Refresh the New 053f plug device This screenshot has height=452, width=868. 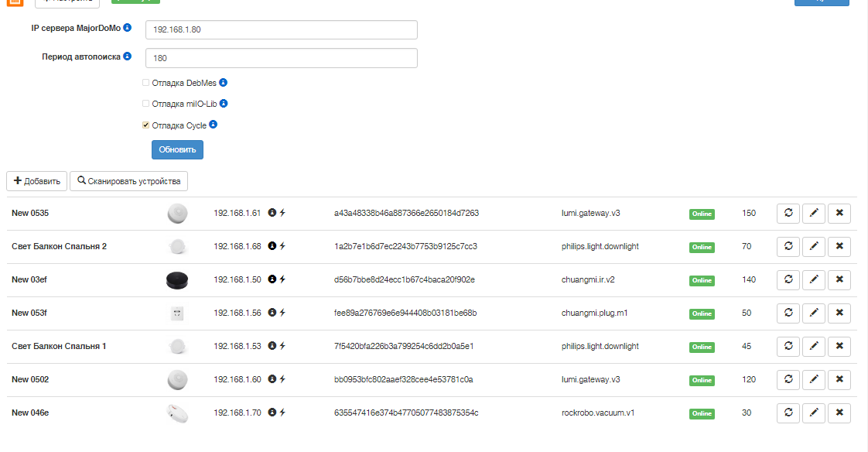[x=788, y=313]
